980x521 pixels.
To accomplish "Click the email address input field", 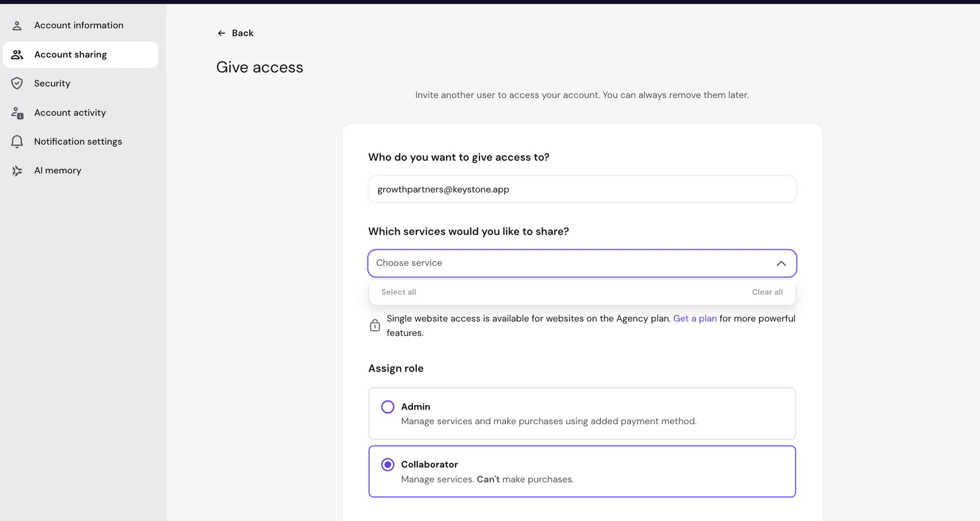I will click(x=582, y=189).
